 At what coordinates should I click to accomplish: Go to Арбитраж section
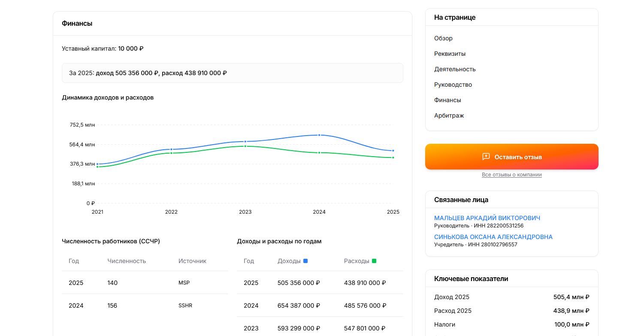click(x=449, y=115)
